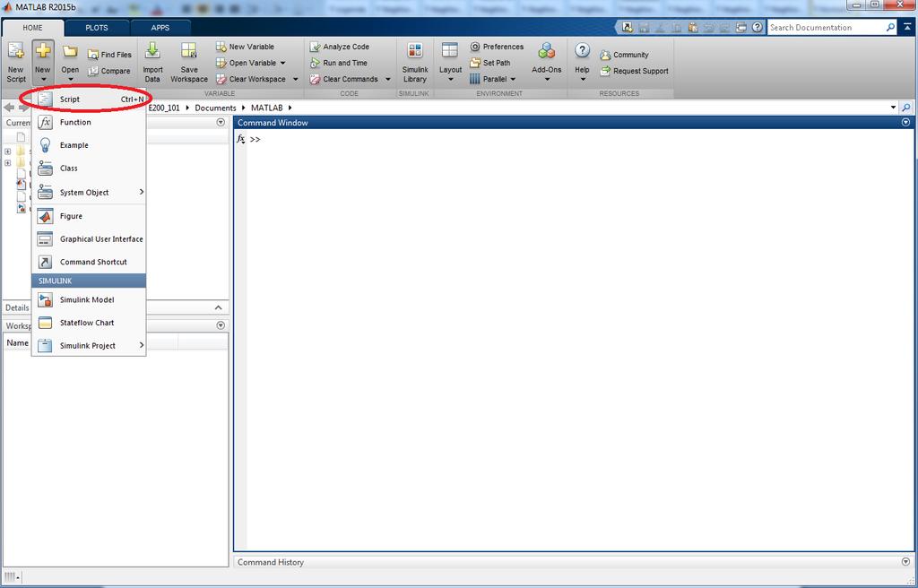Select Class in New menu

(89, 169)
